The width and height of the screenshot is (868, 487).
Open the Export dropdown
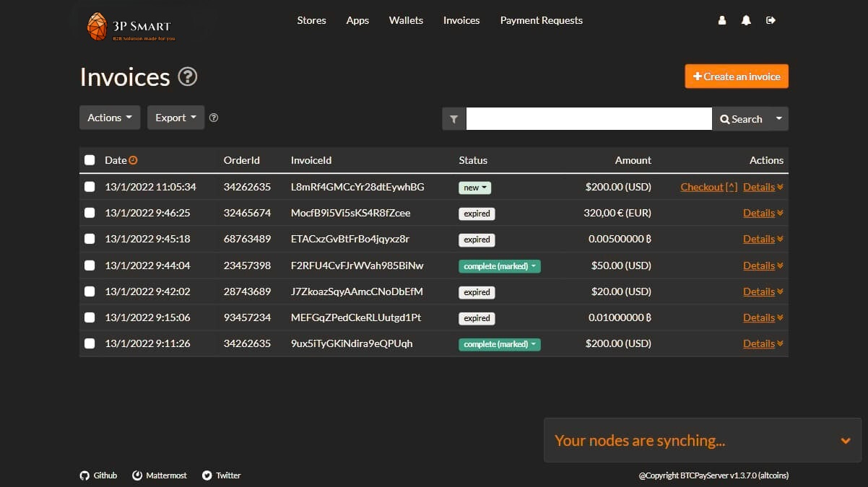pos(175,117)
